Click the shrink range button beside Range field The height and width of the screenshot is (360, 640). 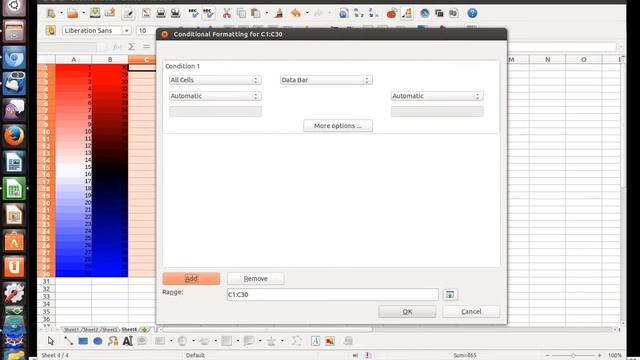[450, 295]
